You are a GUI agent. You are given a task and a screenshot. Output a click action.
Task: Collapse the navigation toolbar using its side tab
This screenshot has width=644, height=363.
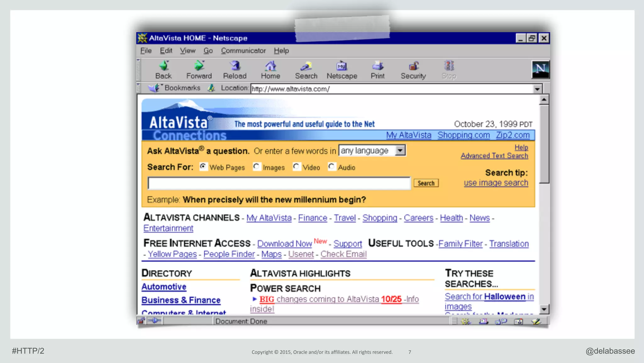[138, 69]
